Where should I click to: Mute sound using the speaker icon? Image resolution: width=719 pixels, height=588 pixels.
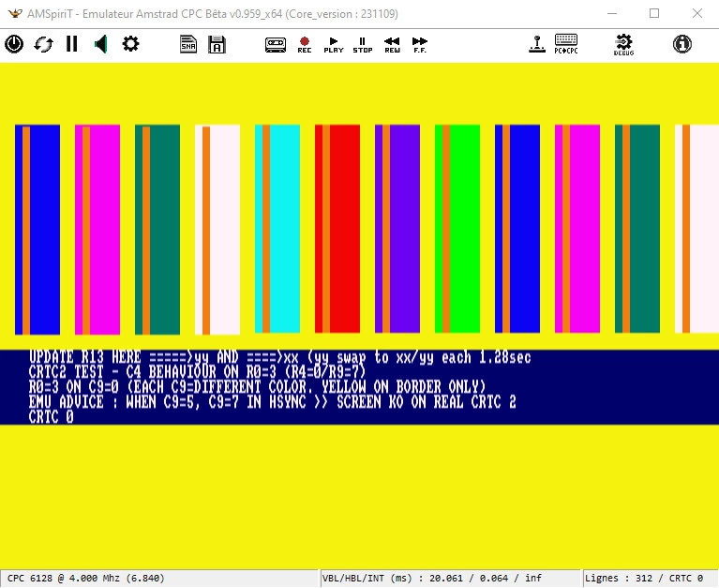pos(101,44)
